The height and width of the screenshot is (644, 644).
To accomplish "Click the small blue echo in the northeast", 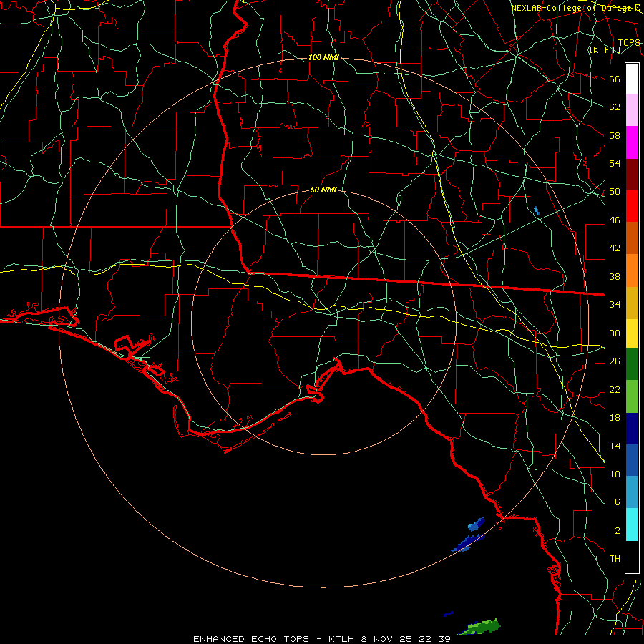I will pos(537,210).
